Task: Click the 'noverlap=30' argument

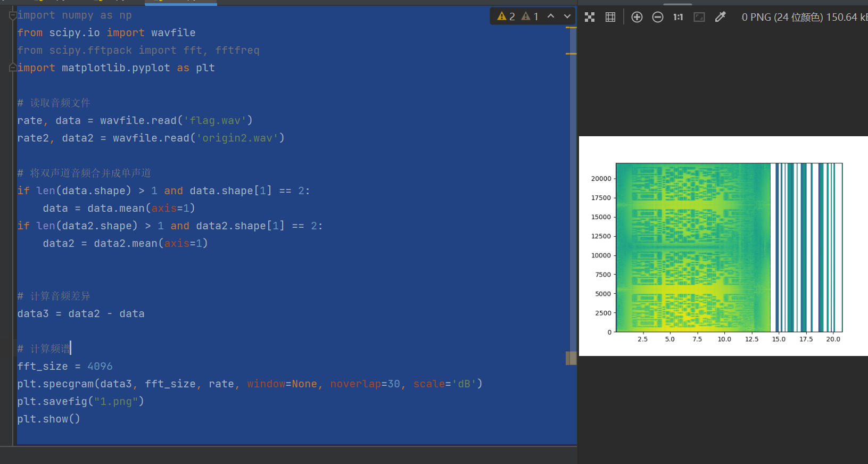Action: pyautogui.click(x=365, y=384)
